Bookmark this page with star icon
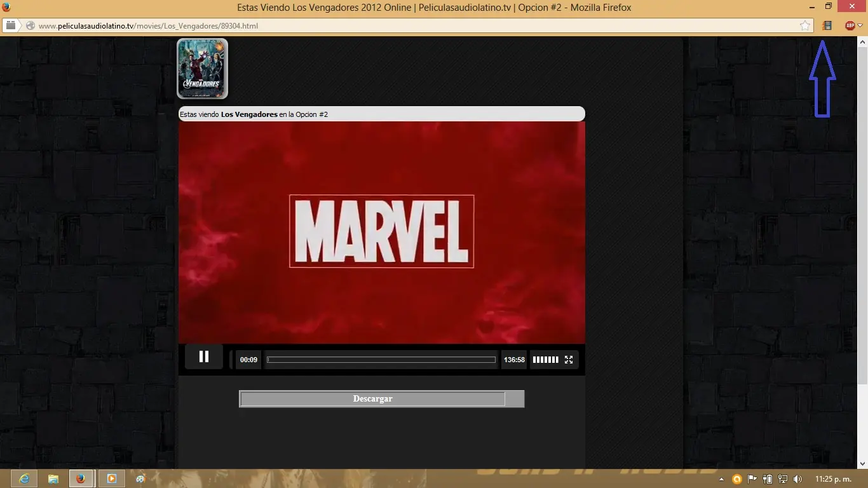The width and height of the screenshot is (868, 488). click(805, 26)
